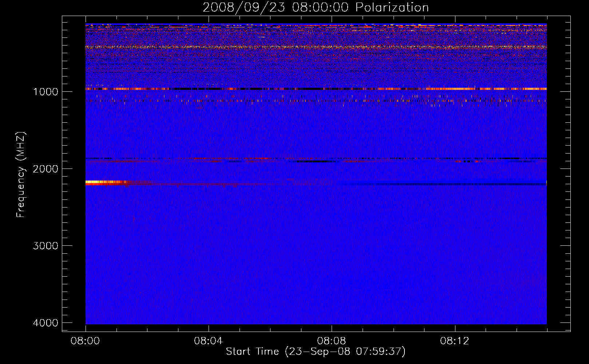Click the 1000 frequency tick label
This screenshot has height=364, width=589.
point(46,91)
